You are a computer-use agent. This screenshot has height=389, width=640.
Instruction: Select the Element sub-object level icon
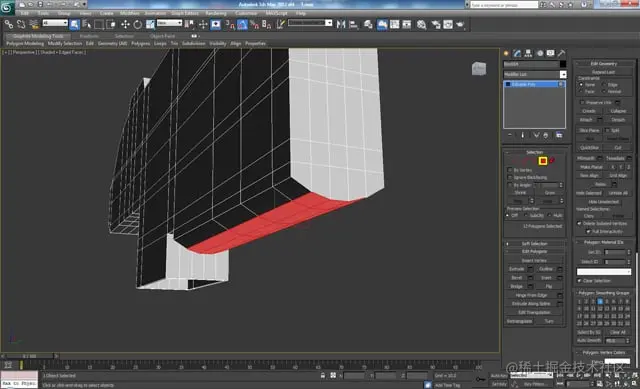pyautogui.click(x=552, y=161)
